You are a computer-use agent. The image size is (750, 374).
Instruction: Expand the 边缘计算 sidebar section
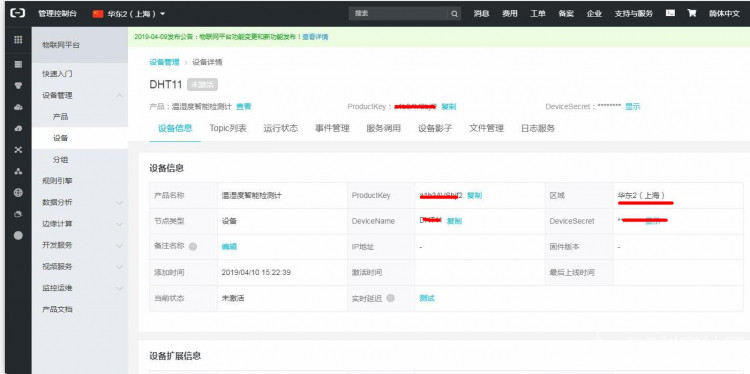[x=119, y=224]
